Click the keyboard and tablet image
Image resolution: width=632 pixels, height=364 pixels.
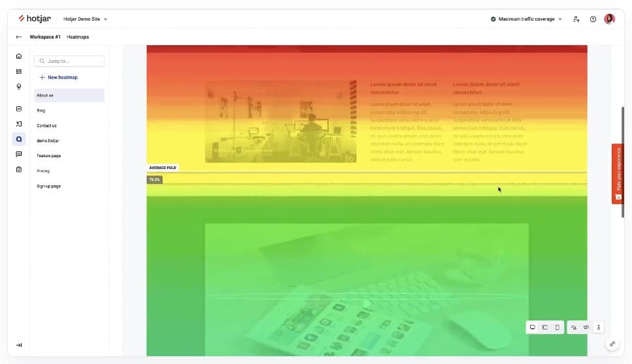(x=367, y=290)
